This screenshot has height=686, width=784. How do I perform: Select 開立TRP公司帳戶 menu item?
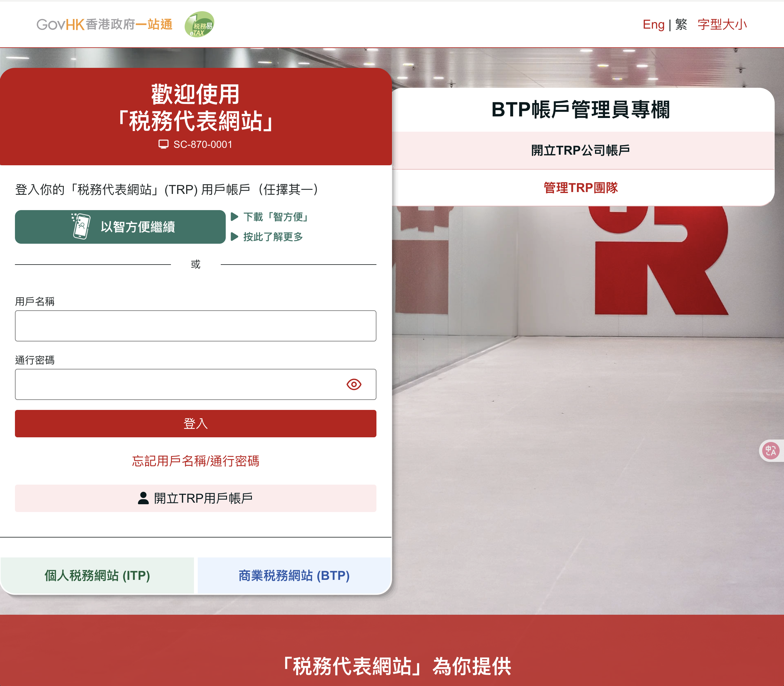(580, 150)
